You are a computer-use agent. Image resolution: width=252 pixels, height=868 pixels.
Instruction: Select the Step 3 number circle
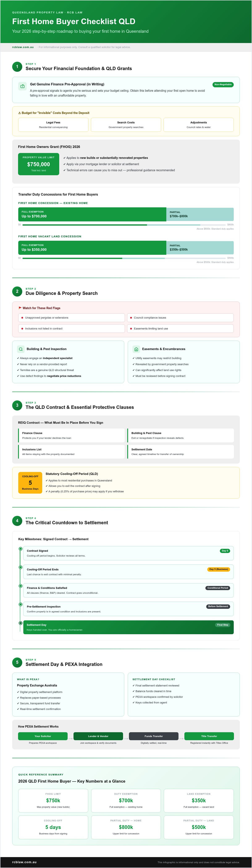17,405
